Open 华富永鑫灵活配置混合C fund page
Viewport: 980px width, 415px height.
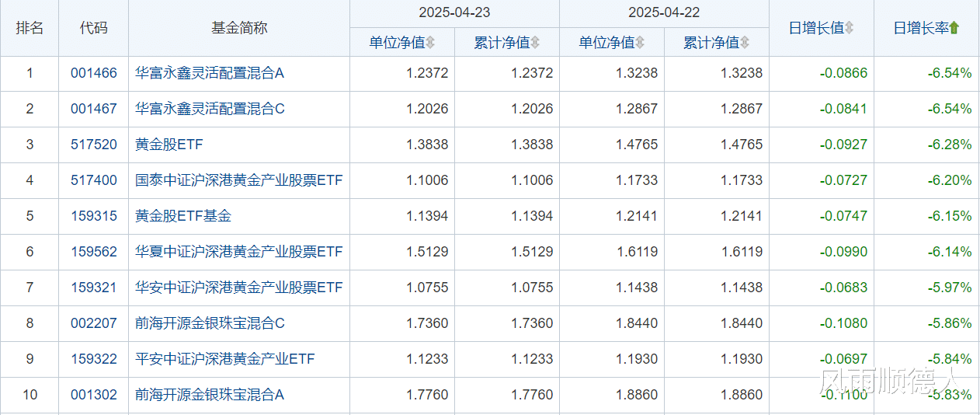point(210,109)
